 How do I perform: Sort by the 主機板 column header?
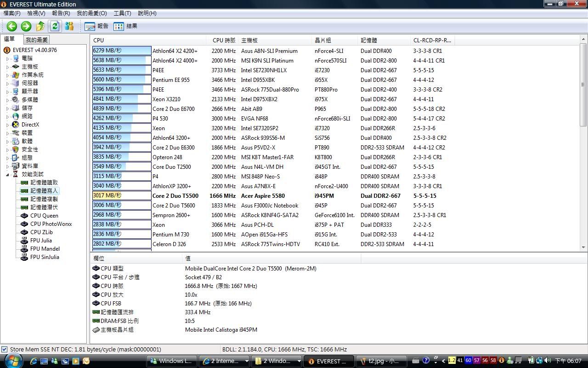tap(275, 40)
